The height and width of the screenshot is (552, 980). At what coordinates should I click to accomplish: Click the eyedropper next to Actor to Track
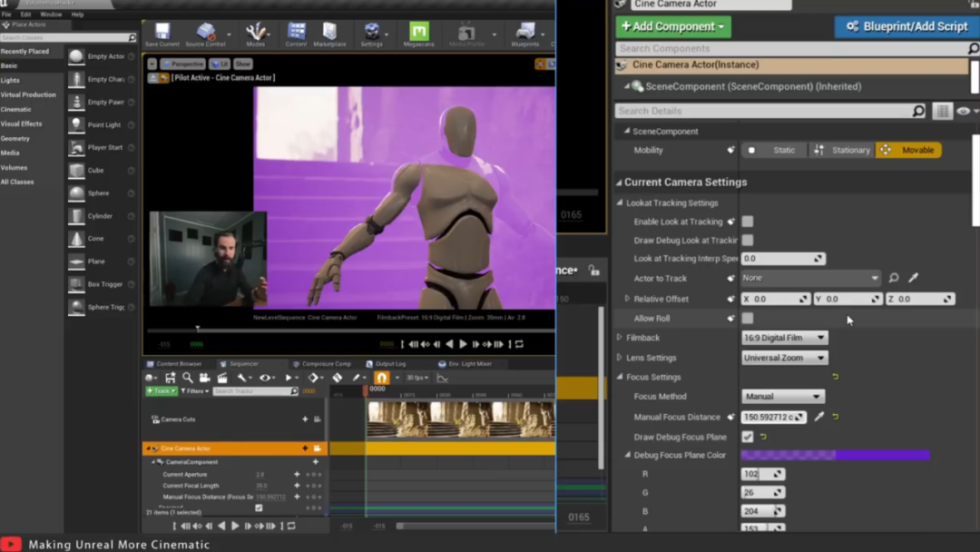pyautogui.click(x=914, y=278)
